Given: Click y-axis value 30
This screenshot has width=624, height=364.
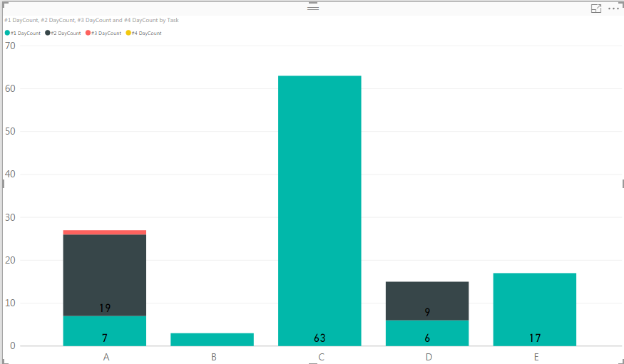Looking at the screenshot, I should (x=10, y=217).
